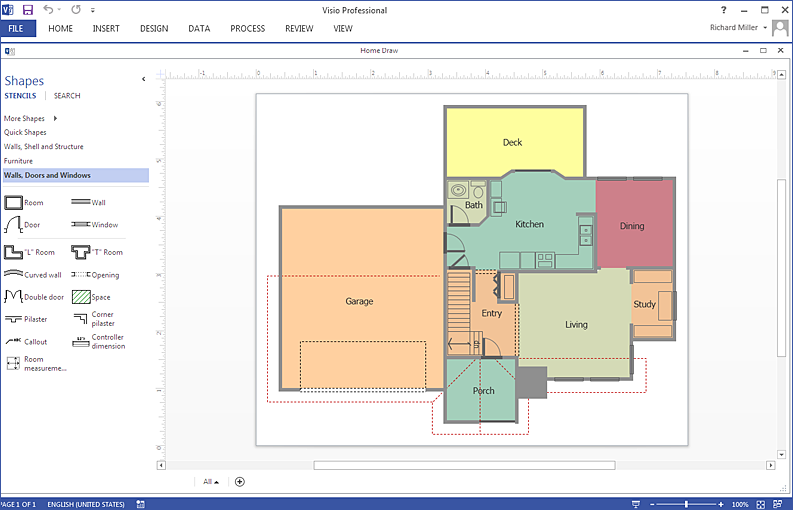Select Walls, Doors and Windows stencil
Image resolution: width=793 pixels, height=510 pixels.
(76, 175)
